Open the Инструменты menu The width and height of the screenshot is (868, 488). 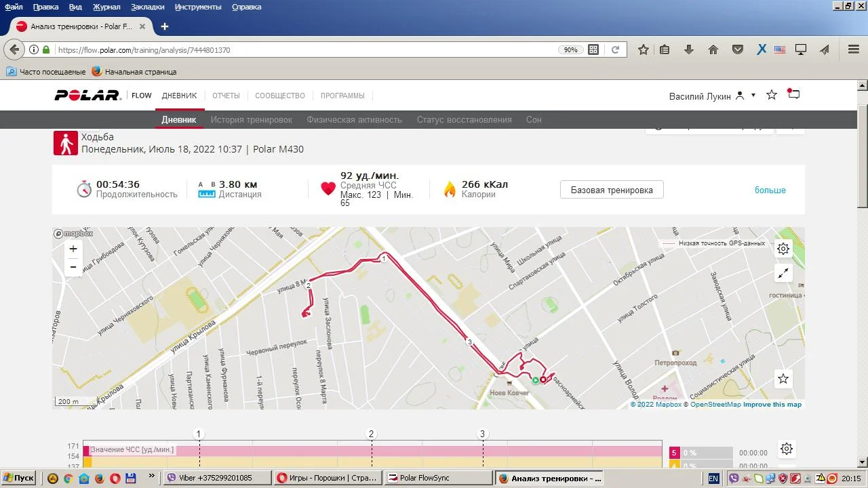pos(198,7)
